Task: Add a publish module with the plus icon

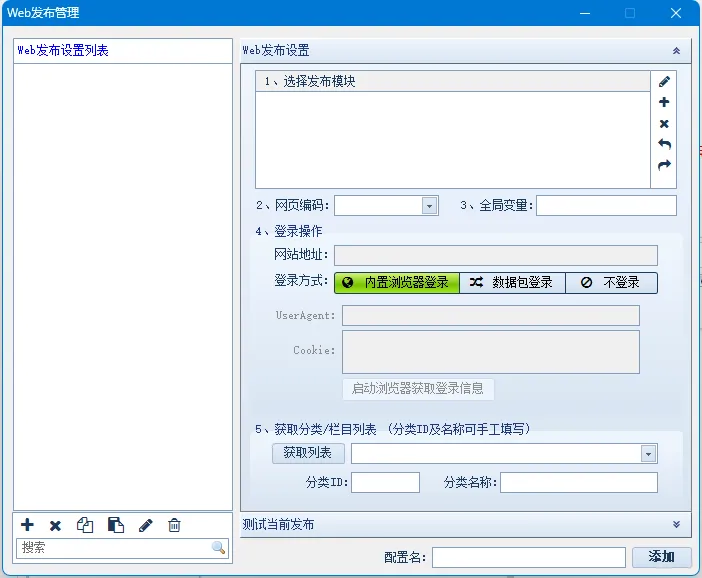Action: [x=664, y=102]
